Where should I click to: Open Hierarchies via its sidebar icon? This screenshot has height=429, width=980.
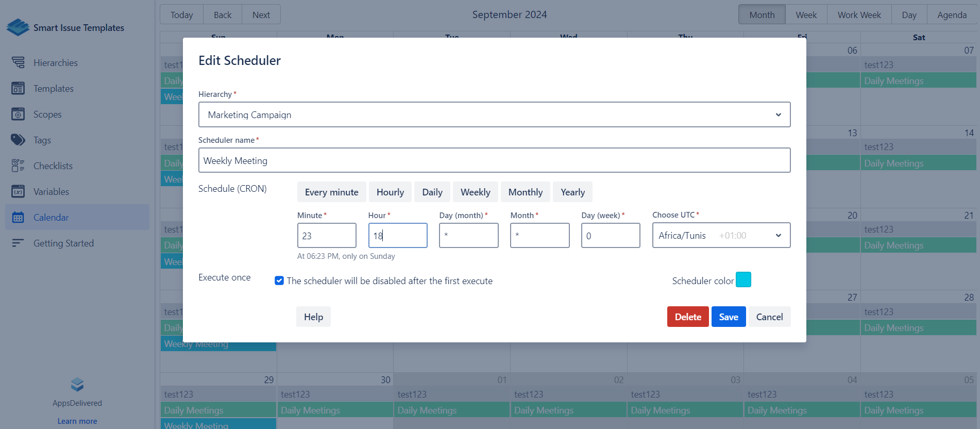[x=18, y=63]
